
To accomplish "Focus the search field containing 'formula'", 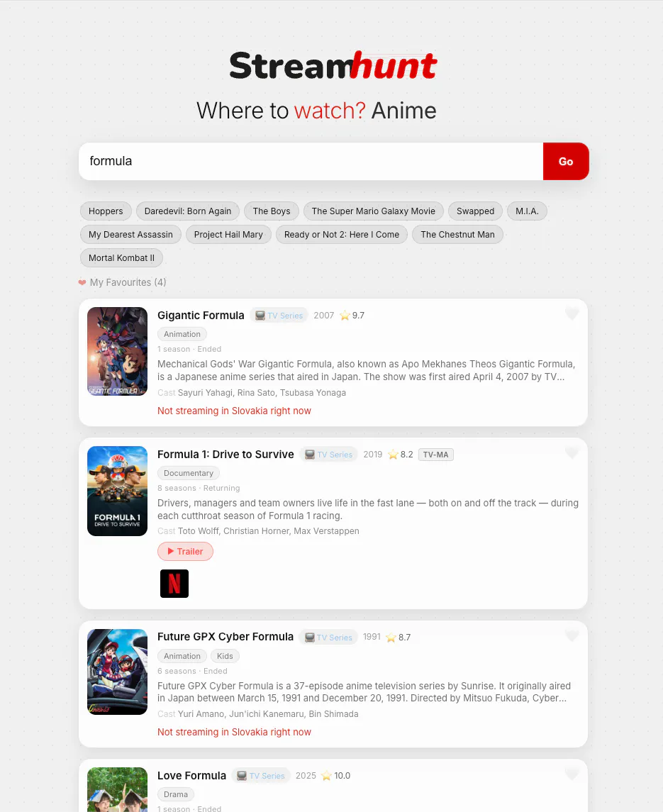I will [311, 162].
